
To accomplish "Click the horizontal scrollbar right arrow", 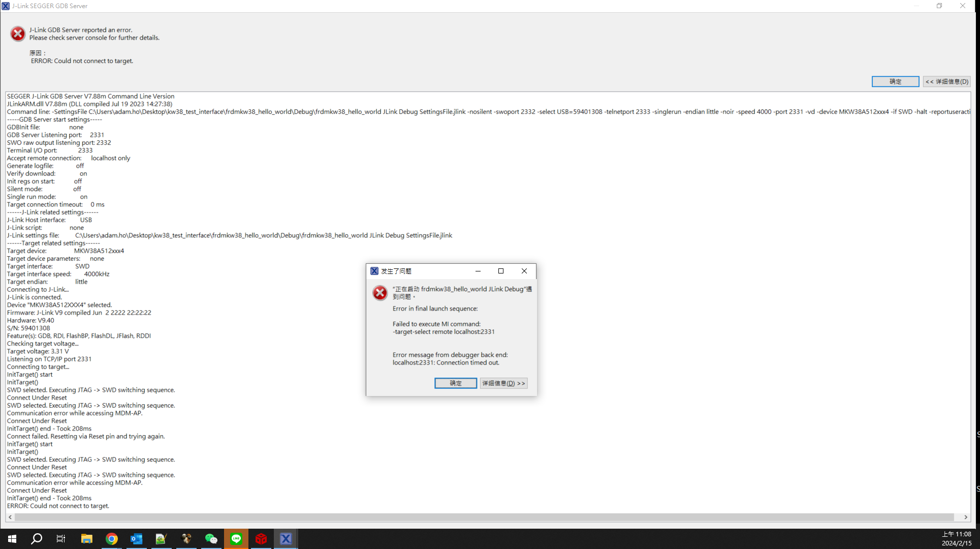I will pos(966,517).
